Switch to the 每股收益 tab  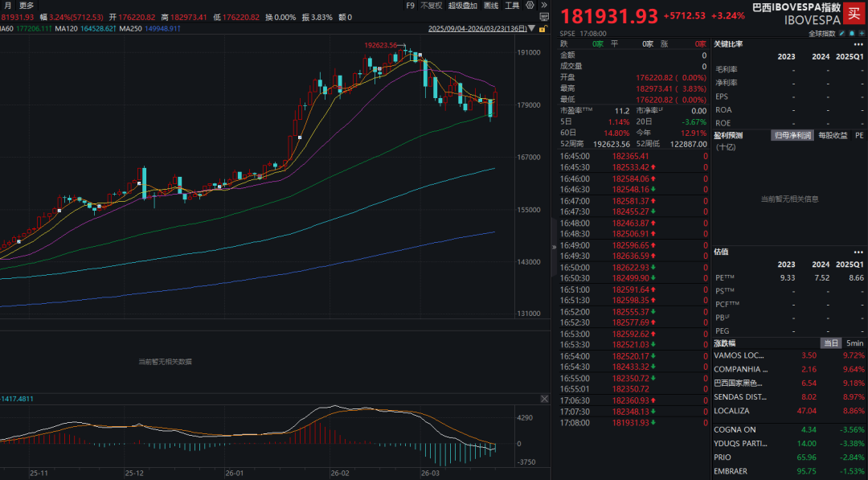click(832, 135)
